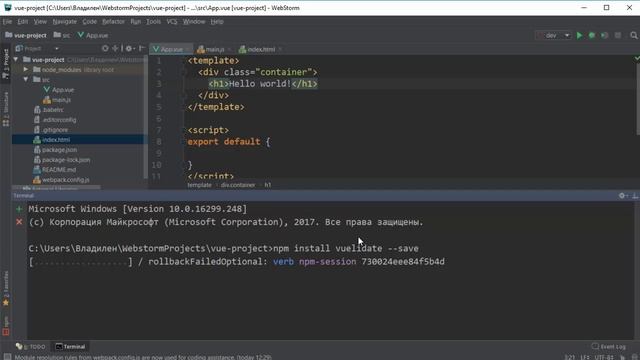Click the h1 breadcrumb below editor
The height and width of the screenshot is (360, 640).
point(268,185)
